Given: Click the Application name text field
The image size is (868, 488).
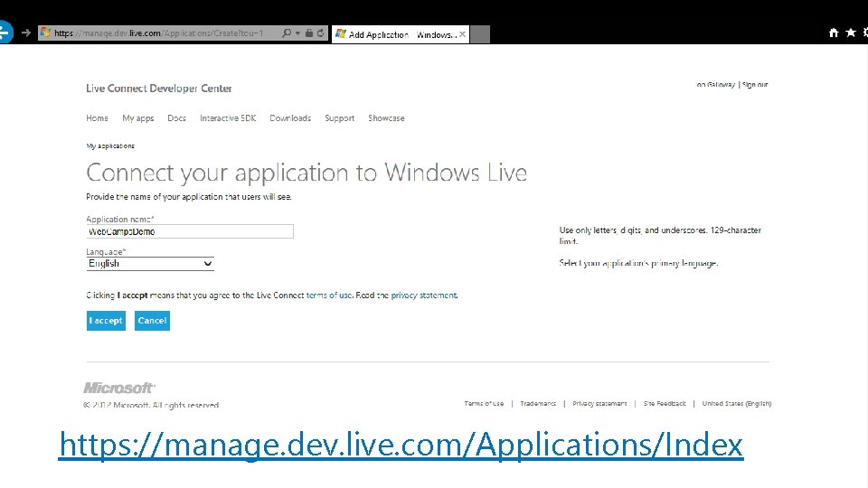Looking at the screenshot, I should 190,231.
